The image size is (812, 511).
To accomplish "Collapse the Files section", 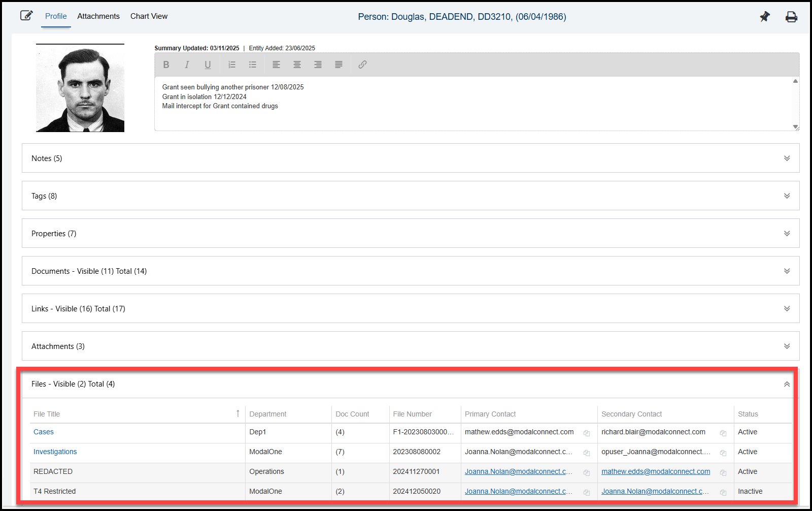I will point(787,384).
